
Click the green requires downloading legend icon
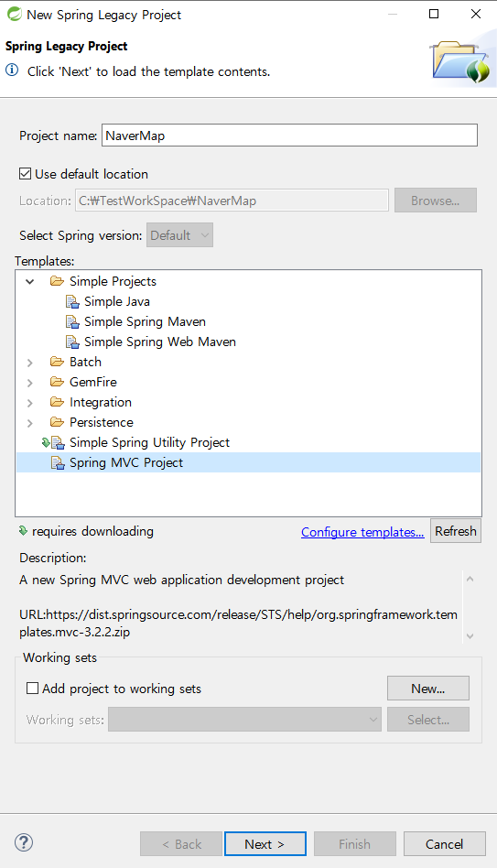coord(23,531)
